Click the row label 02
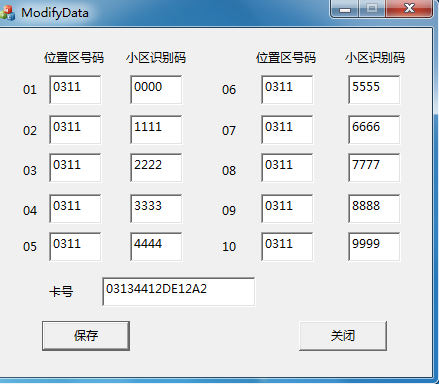 point(30,131)
